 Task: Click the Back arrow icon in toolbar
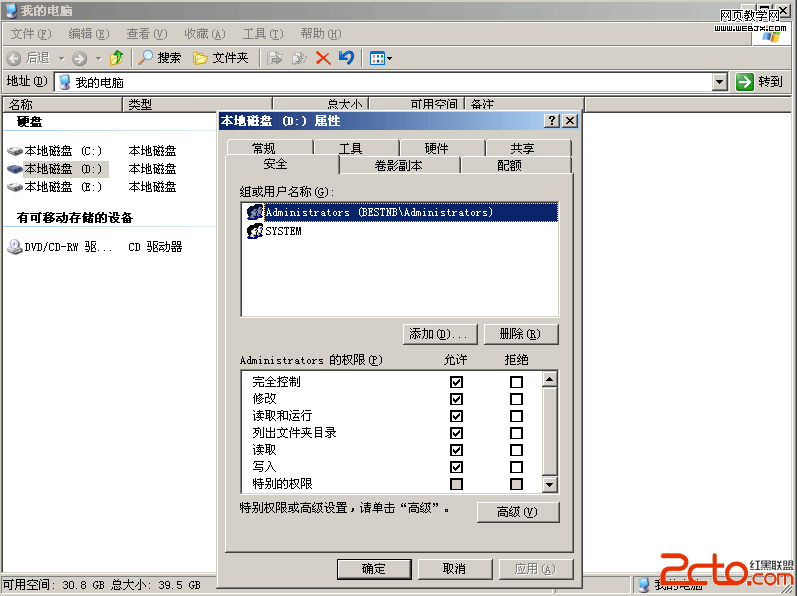(14, 58)
